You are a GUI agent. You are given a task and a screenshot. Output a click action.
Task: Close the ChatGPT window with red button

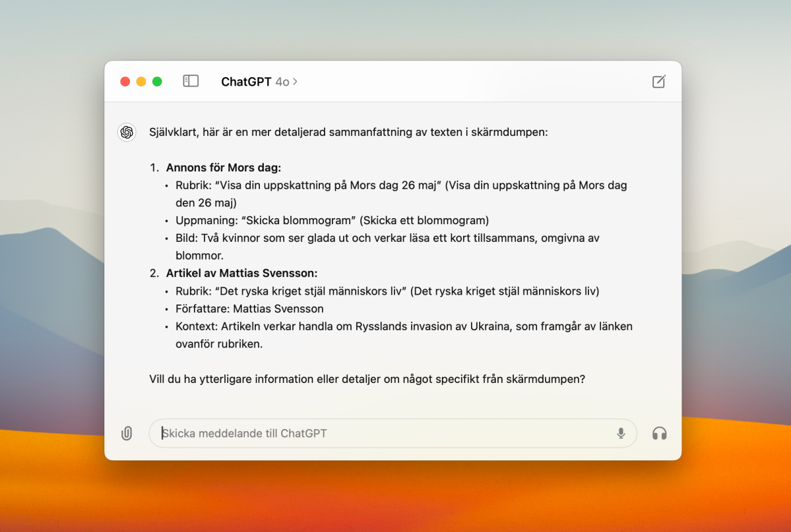pos(125,82)
